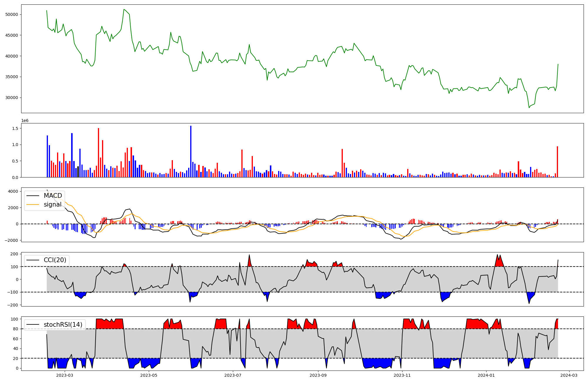
Task: Click the CCI line swatch in legend
Action: [33, 260]
